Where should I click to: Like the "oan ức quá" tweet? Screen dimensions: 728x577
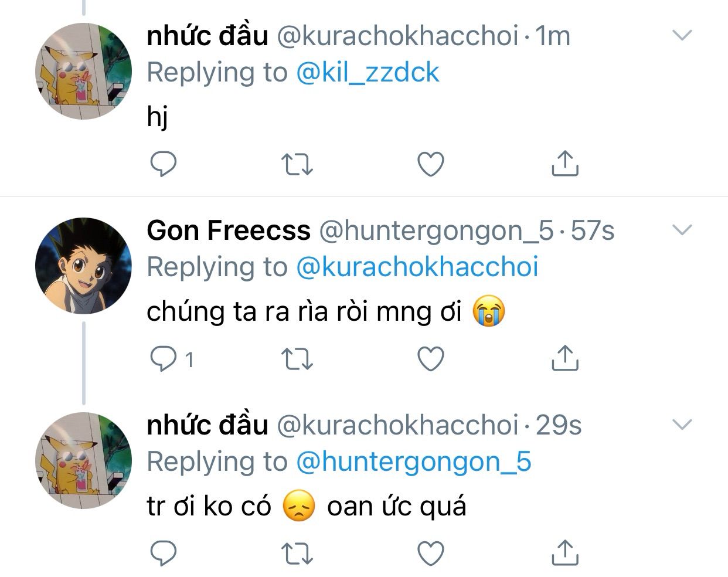click(x=431, y=552)
